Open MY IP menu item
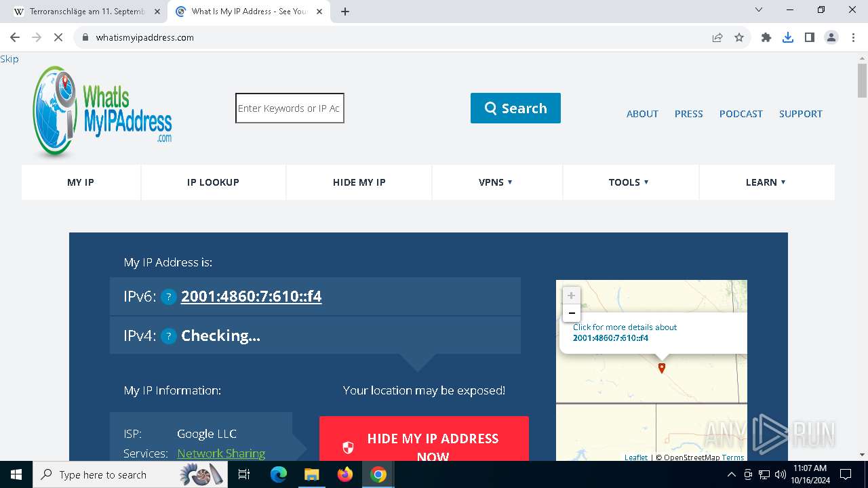 81,182
